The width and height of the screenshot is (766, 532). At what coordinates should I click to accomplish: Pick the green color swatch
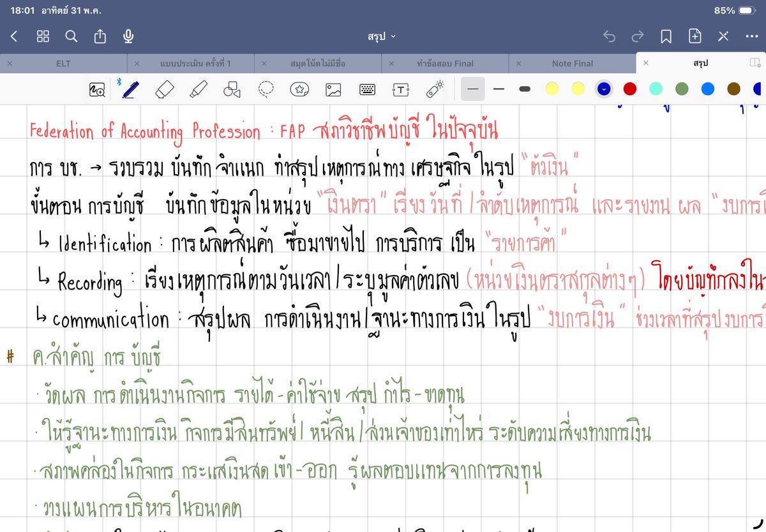pyautogui.click(x=682, y=89)
